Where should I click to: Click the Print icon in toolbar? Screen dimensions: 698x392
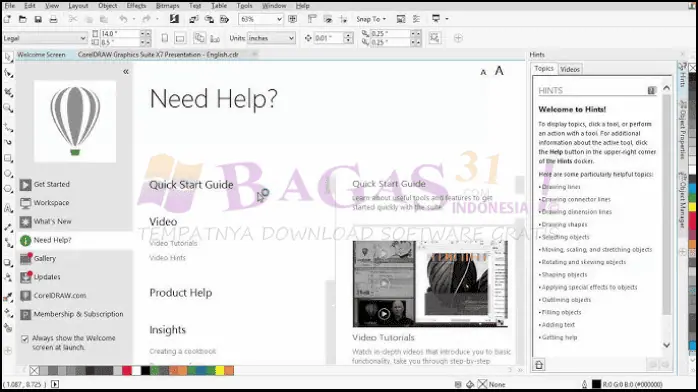(x=53, y=19)
